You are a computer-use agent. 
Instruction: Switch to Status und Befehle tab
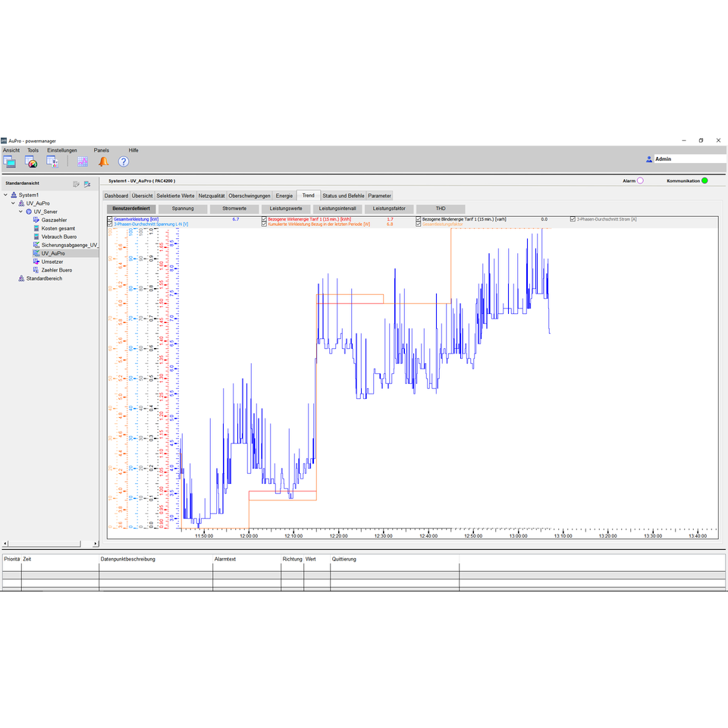(344, 196)
